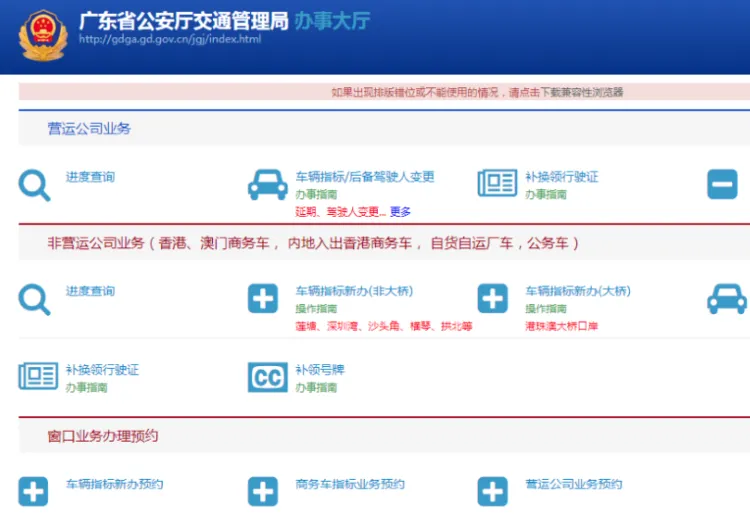Click the police emblem logo
Screen dimensions: 750x530
pos(43,35)
